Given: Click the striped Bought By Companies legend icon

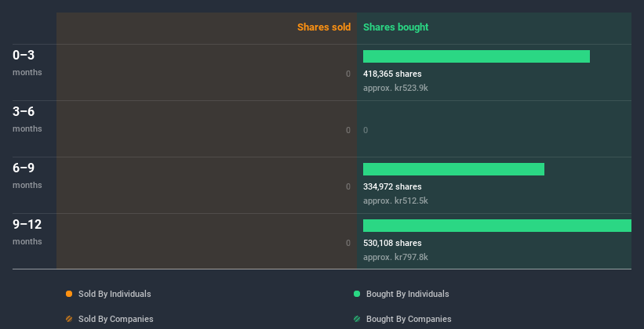Looking at the screenshot, I should coord(357,319).
